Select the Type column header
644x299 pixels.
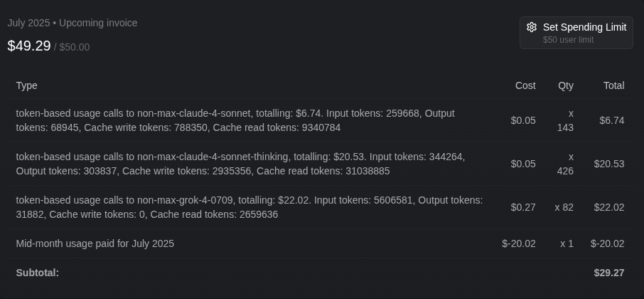tap(27, 85)
